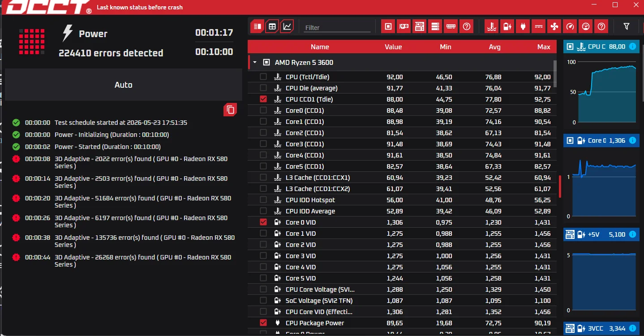Switch to the list-only monitoring view
Viewport: 644px width, 336px height.
(x=257, y=26)
